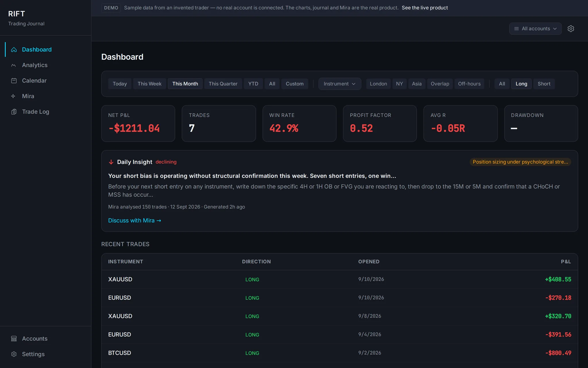Open the Mira assistant page

46,96
